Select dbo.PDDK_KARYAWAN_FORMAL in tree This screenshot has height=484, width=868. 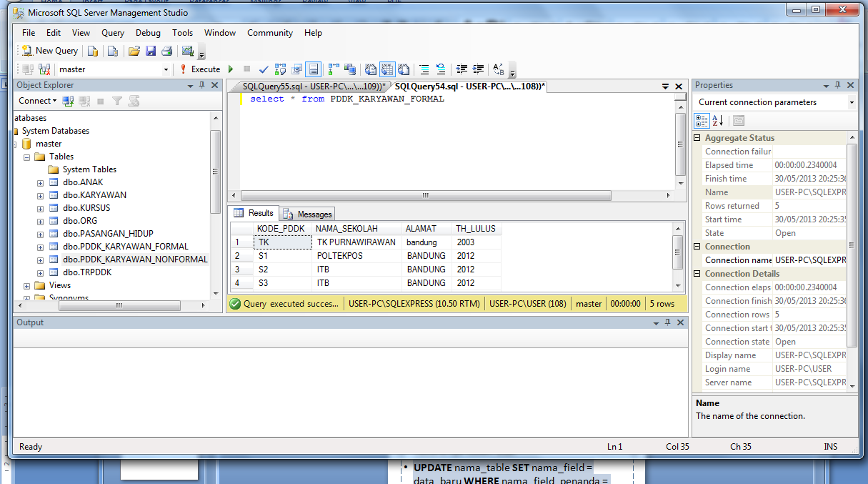click(126, 247)
